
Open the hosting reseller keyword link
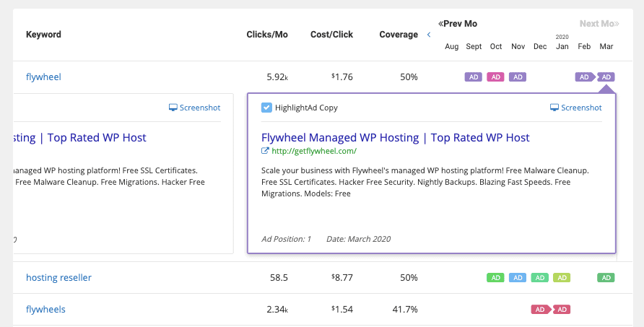point(58,278)
